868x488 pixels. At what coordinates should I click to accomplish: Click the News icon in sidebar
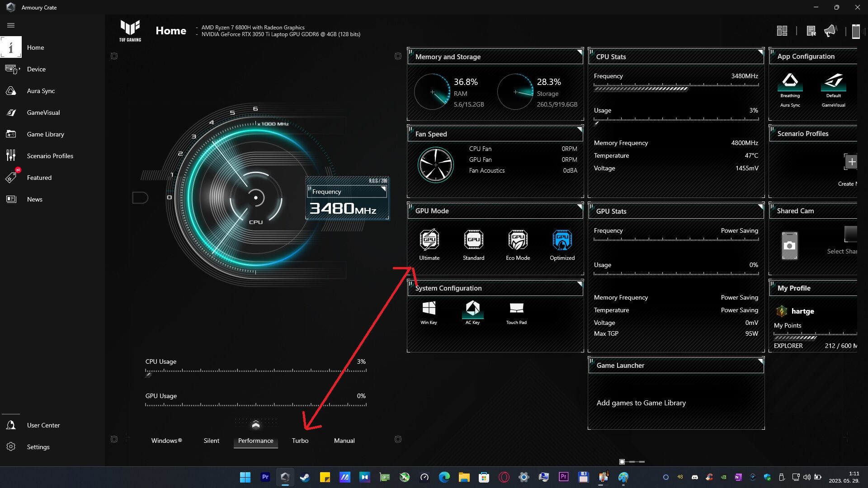tap(11, 199)
